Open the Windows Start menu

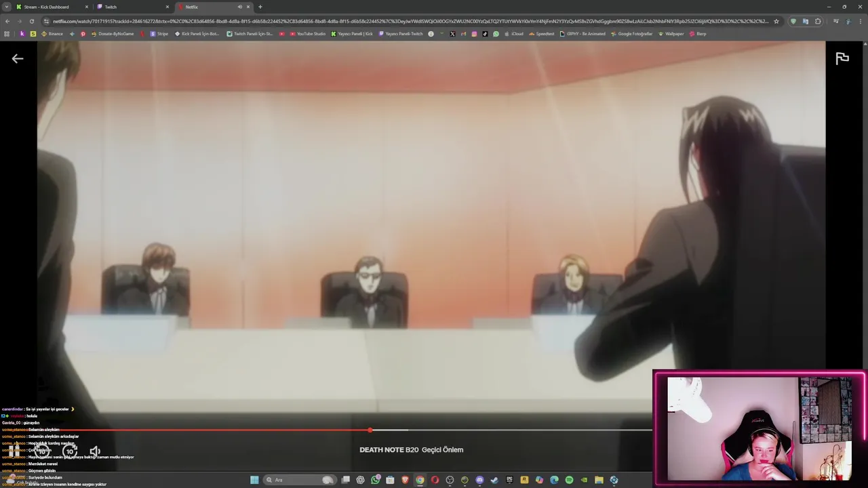click(x=254, y=480)
